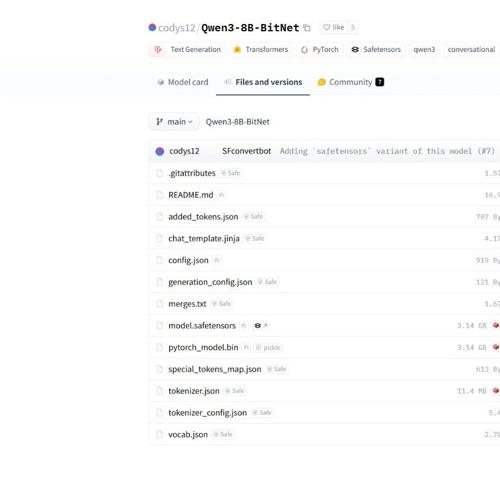Click the Qwen3-8B-BitNet breadcrumb path
The width and height of the screenshot is (500, 500).
click(237, 122)
